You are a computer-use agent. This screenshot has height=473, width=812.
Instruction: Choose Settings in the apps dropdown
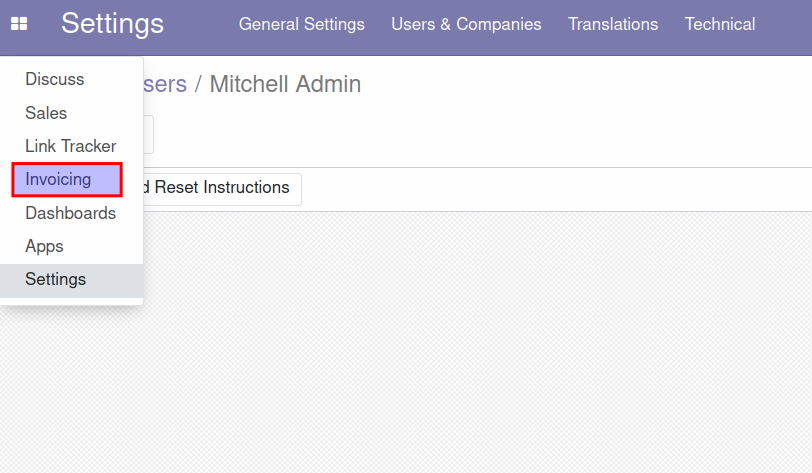pyautogui.click(x=71, y=280)
